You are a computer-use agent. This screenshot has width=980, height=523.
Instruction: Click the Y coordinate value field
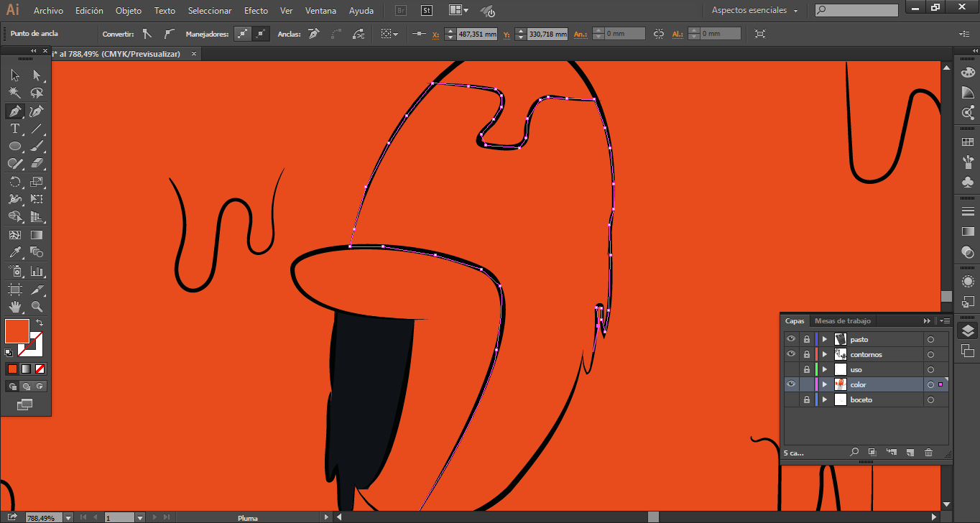coord(547,34)
